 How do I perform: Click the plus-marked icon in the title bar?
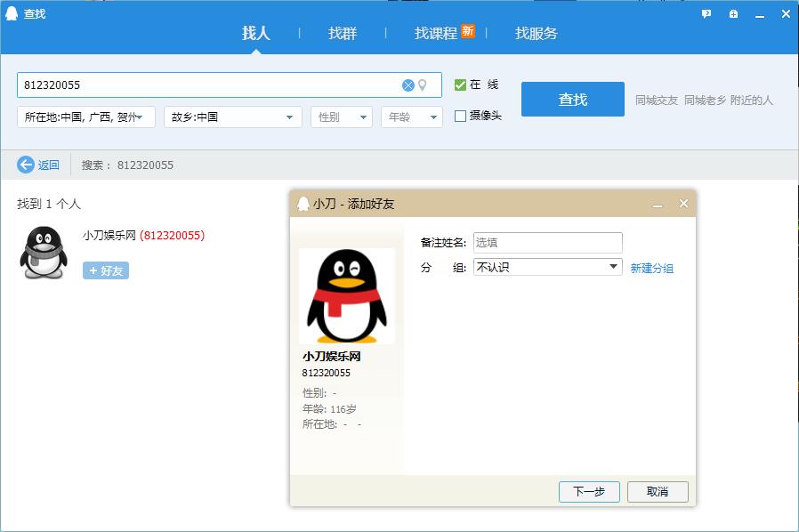pyautogui.click(x=733, y=13)
